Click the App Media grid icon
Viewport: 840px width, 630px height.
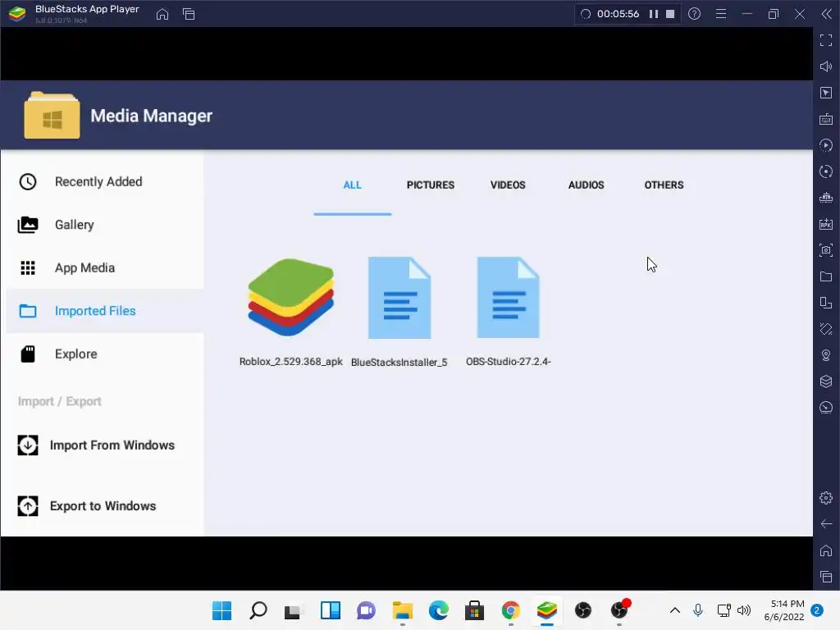coord(28,268)
